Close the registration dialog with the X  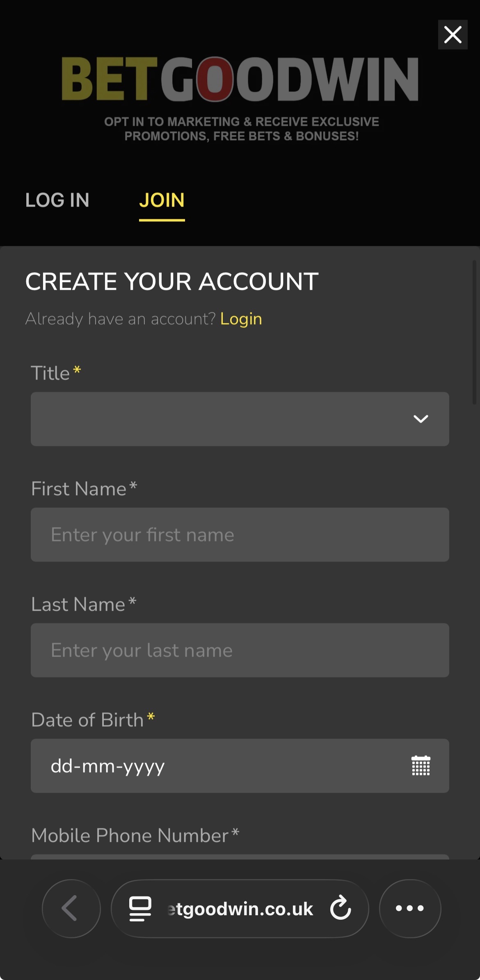click(x=453, y=35)
